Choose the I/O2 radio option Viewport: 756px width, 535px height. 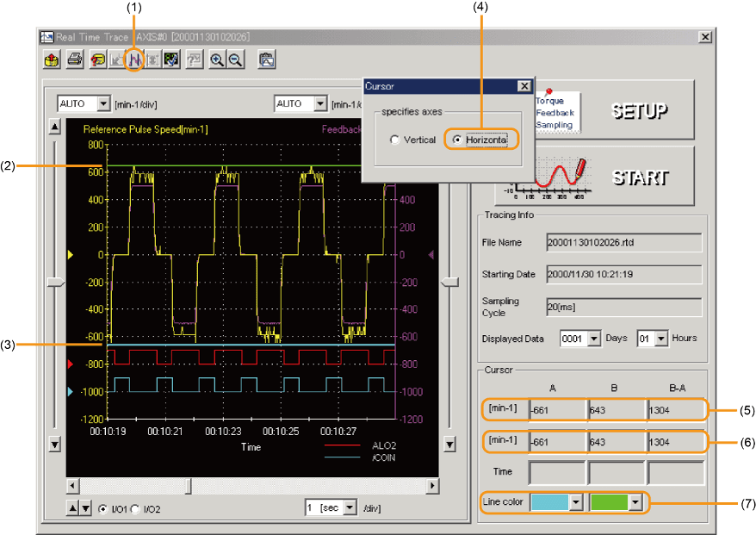point(136,509)
